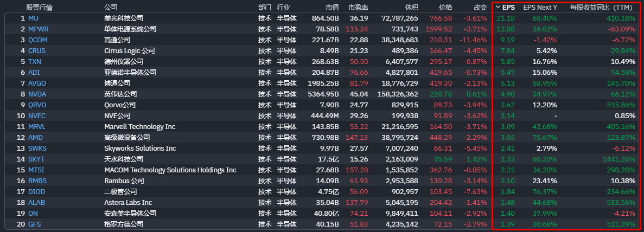This screenshot has width=644, height=232.
Task: Sort by EPS Next Y column header
Action: (540, 7)
